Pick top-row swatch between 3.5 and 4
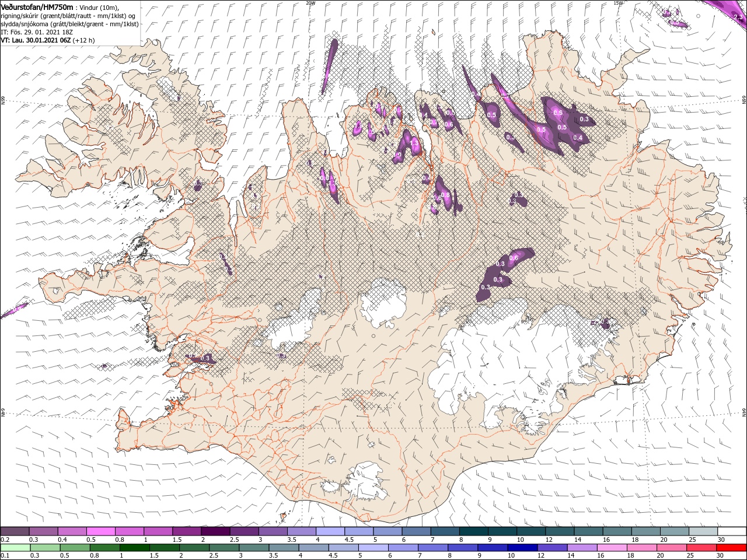This screenshot has height=560, width=747. (x=302, y=531)
